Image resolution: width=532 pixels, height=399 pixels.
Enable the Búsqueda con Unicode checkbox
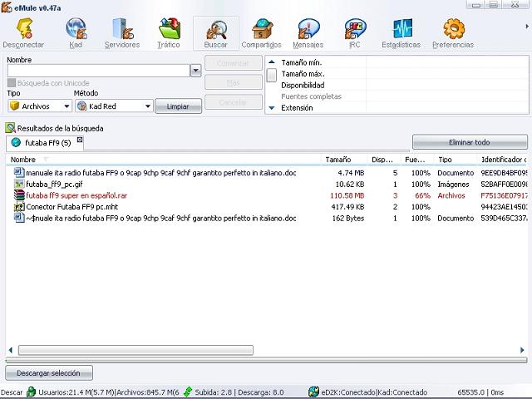click(12, 83)
